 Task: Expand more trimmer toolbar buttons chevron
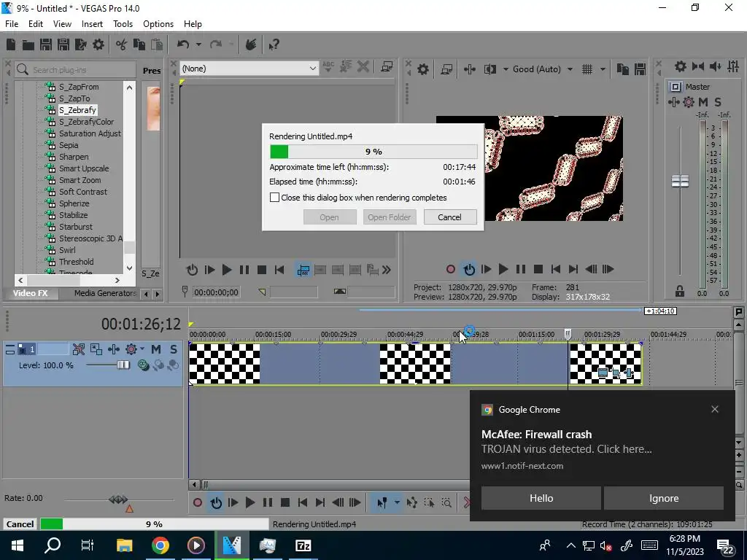(387, 270)
